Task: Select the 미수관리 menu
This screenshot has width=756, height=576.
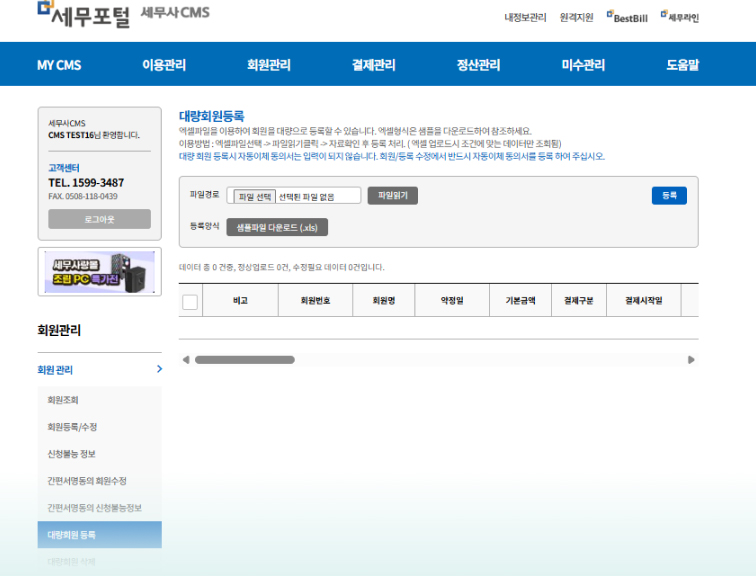Action: click(583, 65)
